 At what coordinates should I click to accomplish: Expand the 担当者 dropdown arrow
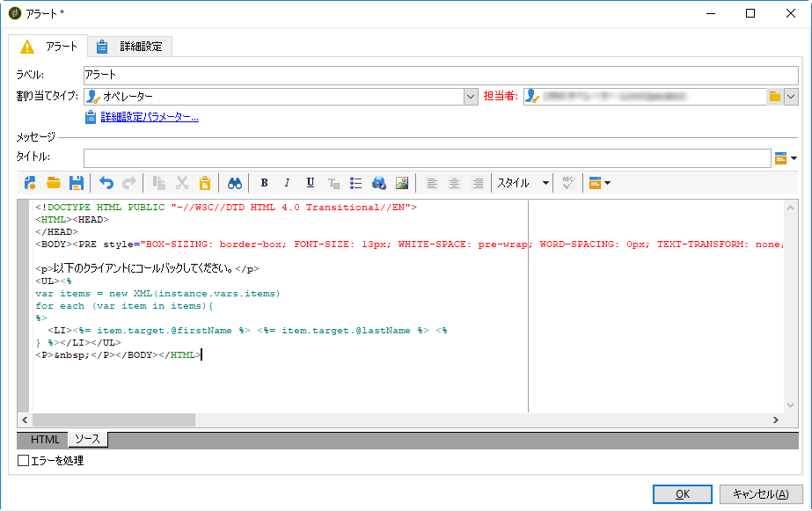[791, 96]
